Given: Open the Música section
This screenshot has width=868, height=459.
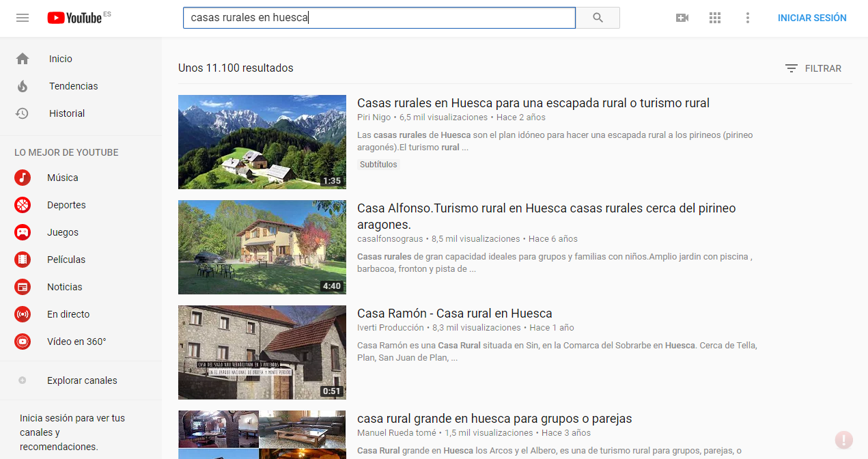Looking at the screenshot, I should coord(62,178).
